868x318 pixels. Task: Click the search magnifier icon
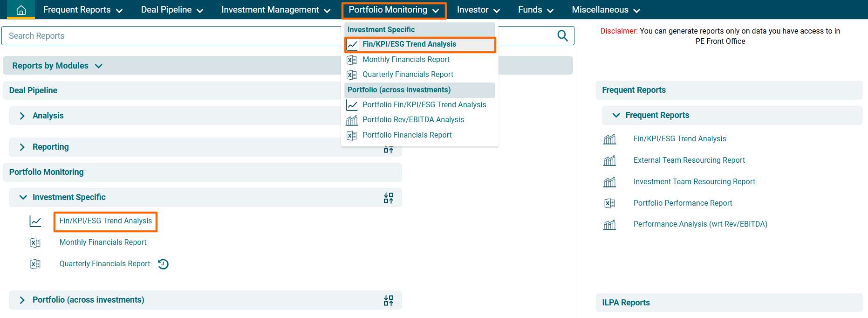pos(562,36)
